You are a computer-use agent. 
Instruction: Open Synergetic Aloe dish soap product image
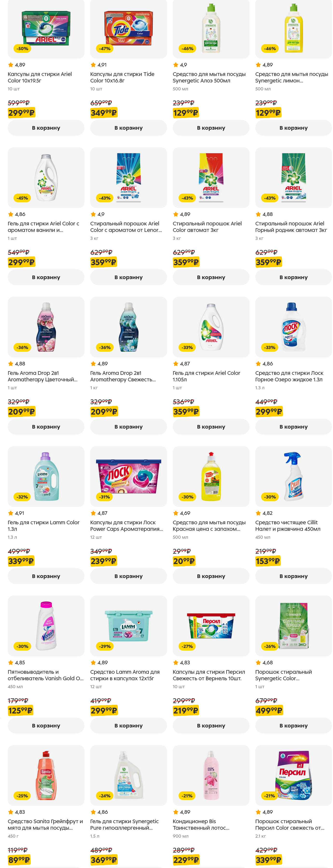[x=211, y=29]
